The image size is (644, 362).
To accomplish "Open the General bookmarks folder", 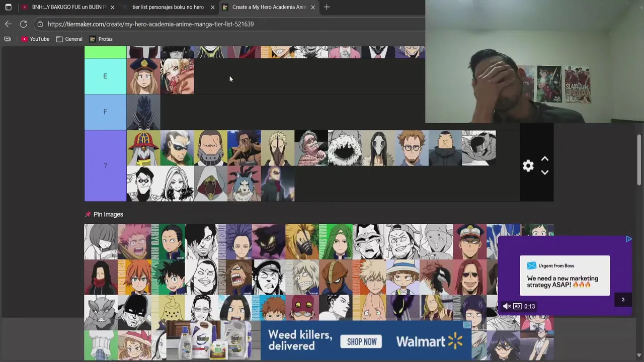I will point(69,39).
